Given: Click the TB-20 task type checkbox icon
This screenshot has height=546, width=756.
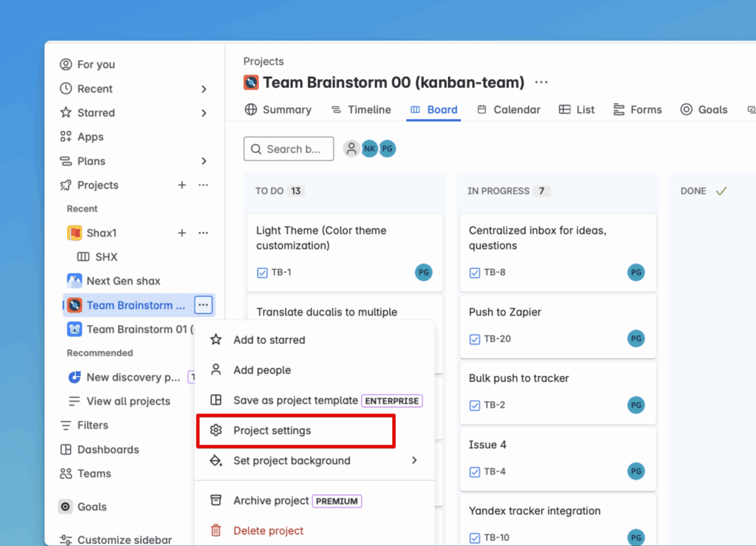Looking at the screenshot, I should click(475, 339).
